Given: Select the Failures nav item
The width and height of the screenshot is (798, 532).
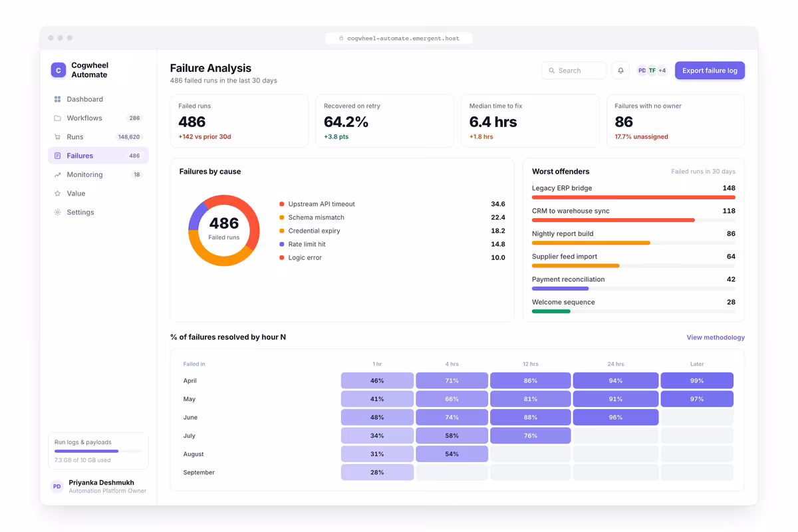Looking at the screenshot, I should pyautogui.click(x=98, y=156).
